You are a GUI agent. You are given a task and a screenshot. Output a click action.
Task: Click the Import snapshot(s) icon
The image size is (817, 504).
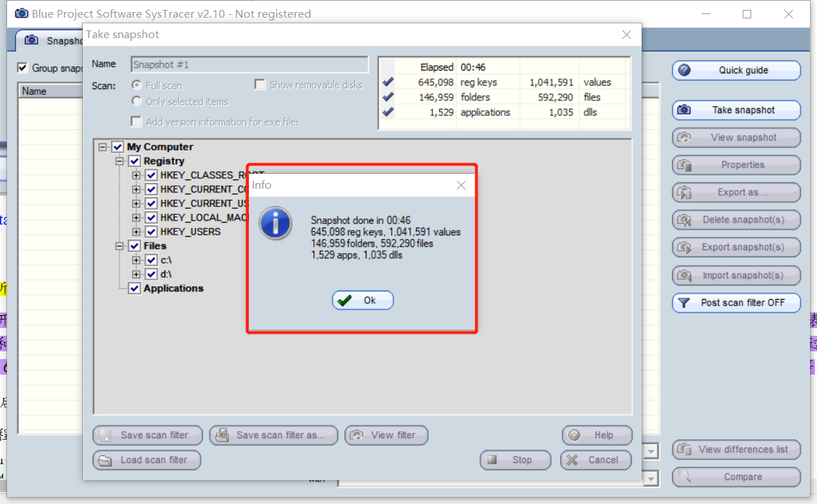click(684, 276)
